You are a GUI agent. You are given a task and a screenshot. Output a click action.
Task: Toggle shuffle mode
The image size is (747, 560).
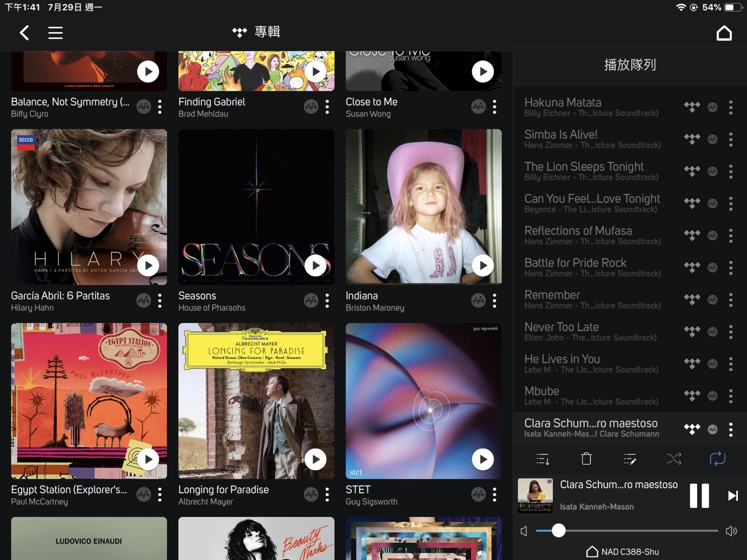[674, 459]
